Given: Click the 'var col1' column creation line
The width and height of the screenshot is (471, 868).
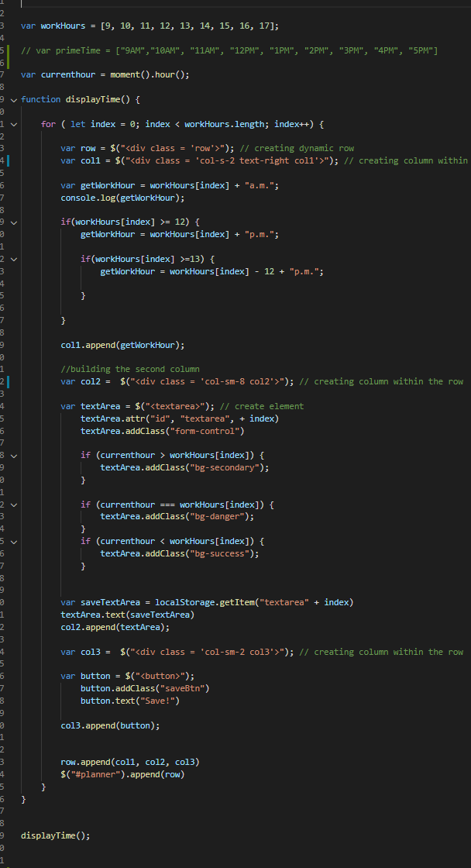Looking at the screenshot, I should pyautogui.click(x=265, y=160).
